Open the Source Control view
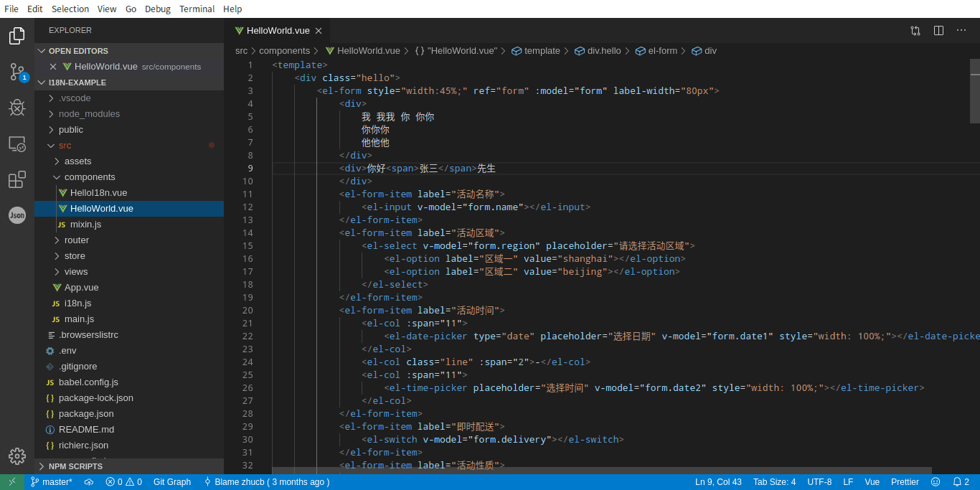 17,72
